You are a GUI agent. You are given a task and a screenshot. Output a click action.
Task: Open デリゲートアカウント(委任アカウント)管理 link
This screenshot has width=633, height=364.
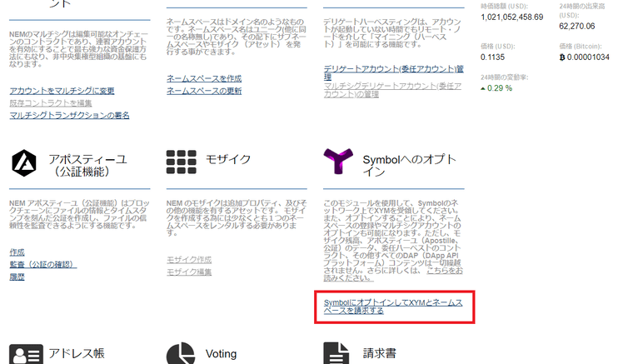click(394, 72)
